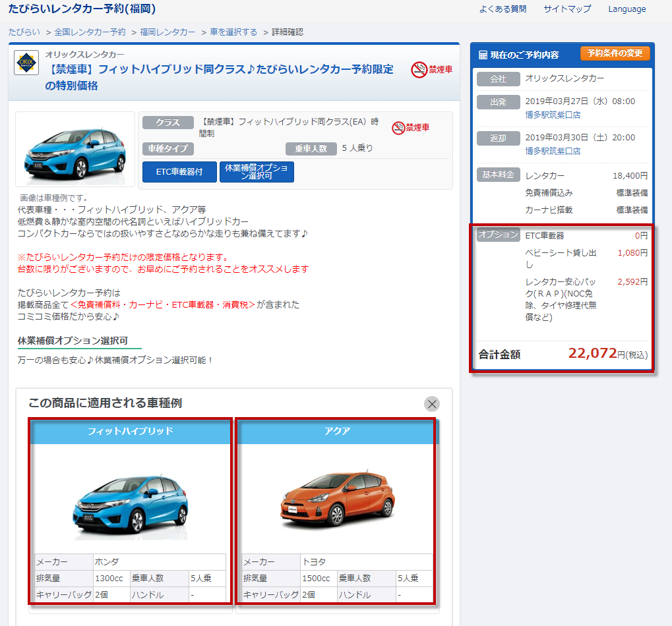672x626 pixels.
Task: Open the よくある質問 page
Action: coord(503,9)
